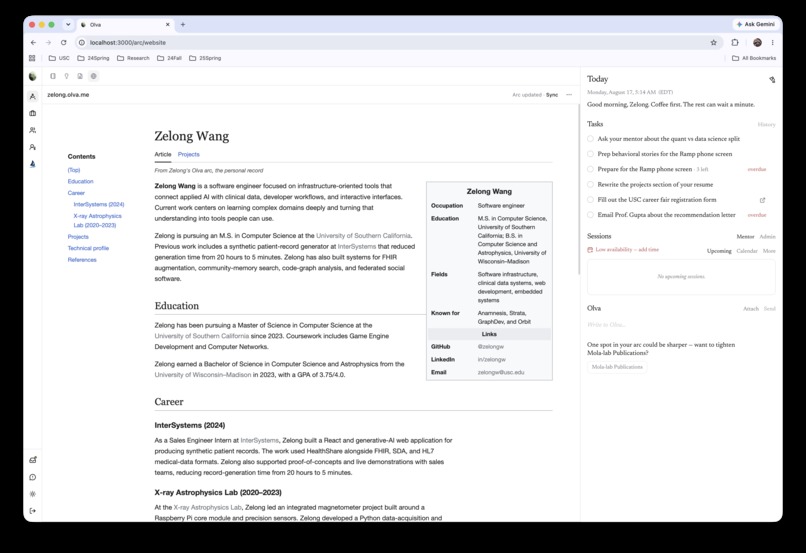Open the USC bookmarks folder
The height and width of the screenshot is (553, 806).
pyautogui.click(x=59, y=58)
